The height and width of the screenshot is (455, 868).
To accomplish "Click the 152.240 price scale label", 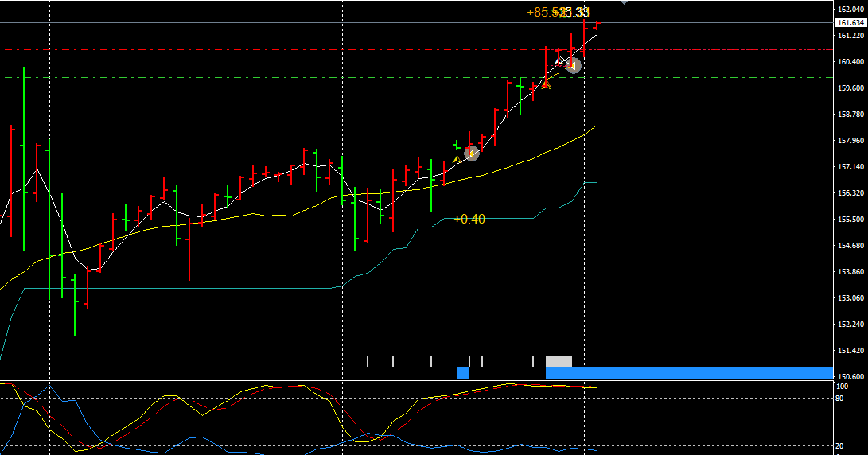I will coord(850,325).
